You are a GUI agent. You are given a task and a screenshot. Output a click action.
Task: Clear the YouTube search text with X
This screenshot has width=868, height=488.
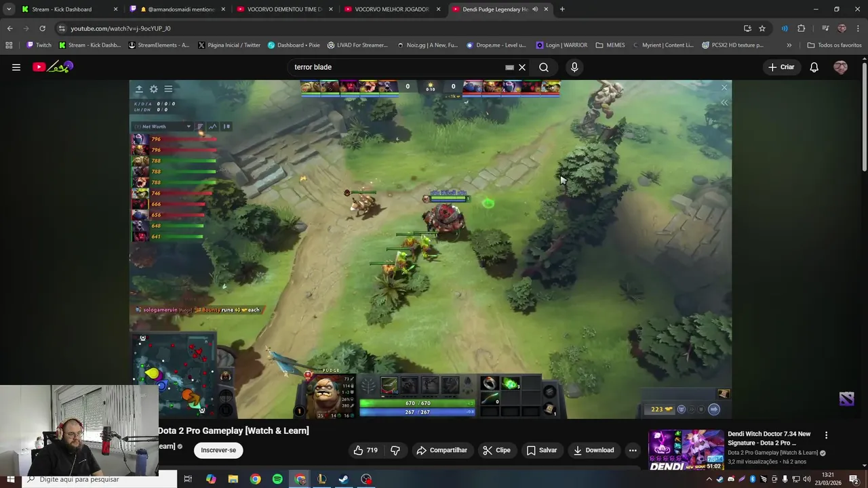tap(522, 67)
